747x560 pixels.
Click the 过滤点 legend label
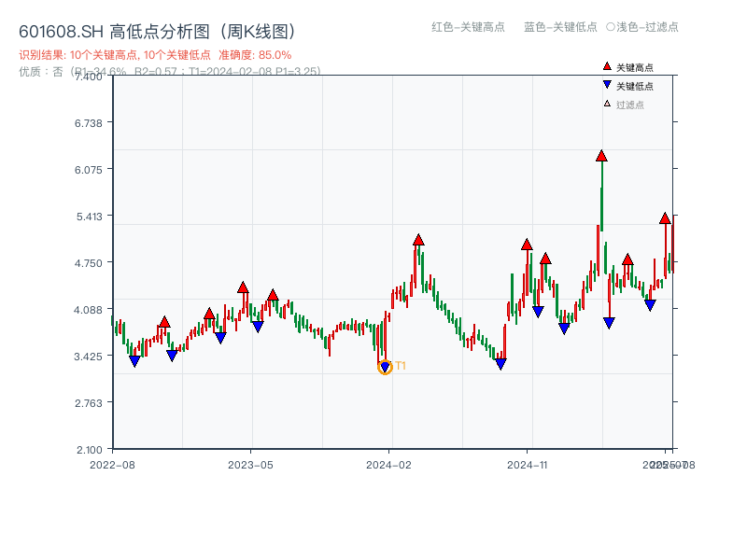tap(629, 105)
